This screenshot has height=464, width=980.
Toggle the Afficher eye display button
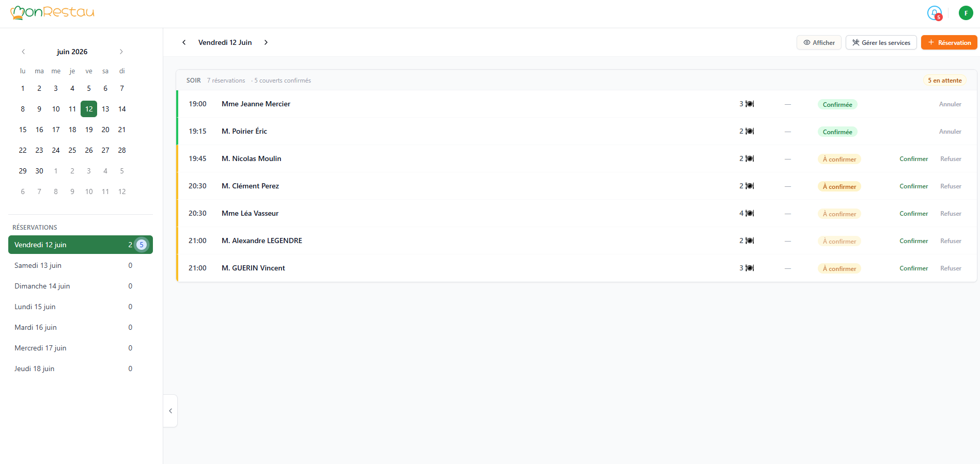tap(819, 42)
